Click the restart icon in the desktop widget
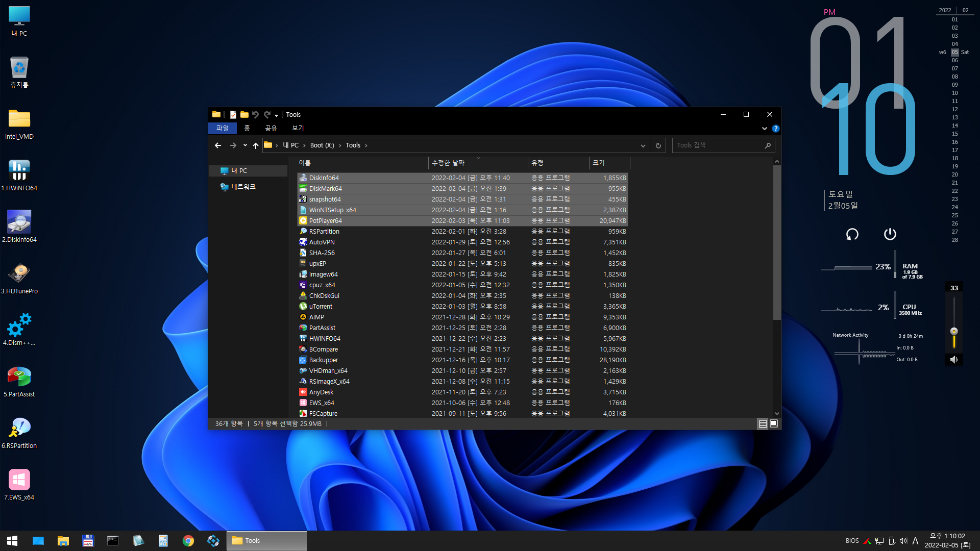 click(852, 234)
